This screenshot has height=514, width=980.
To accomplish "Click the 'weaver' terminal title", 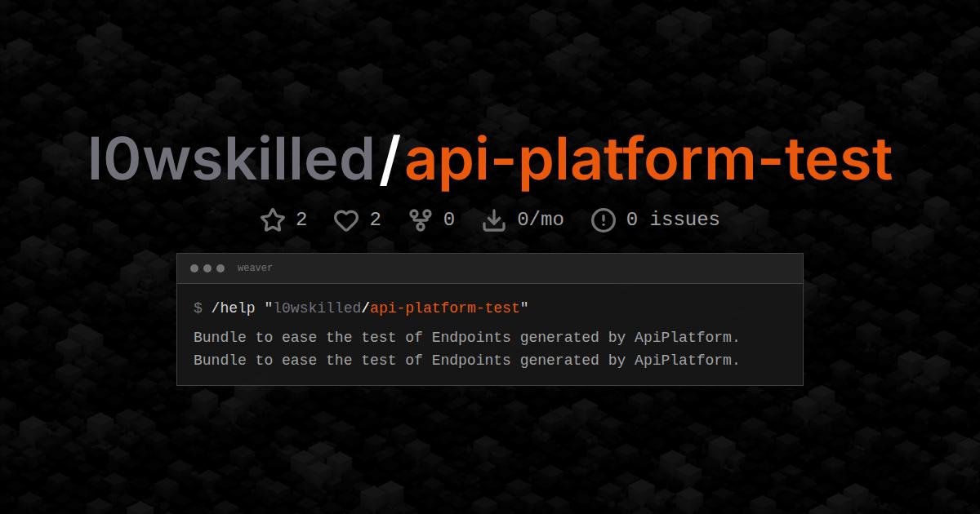I will (255, 268).
